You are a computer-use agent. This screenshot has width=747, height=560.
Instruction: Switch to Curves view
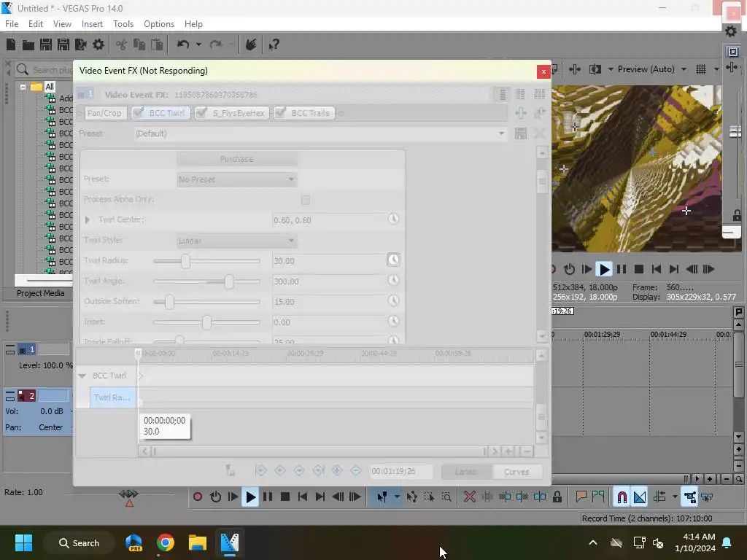pos(517,472)
